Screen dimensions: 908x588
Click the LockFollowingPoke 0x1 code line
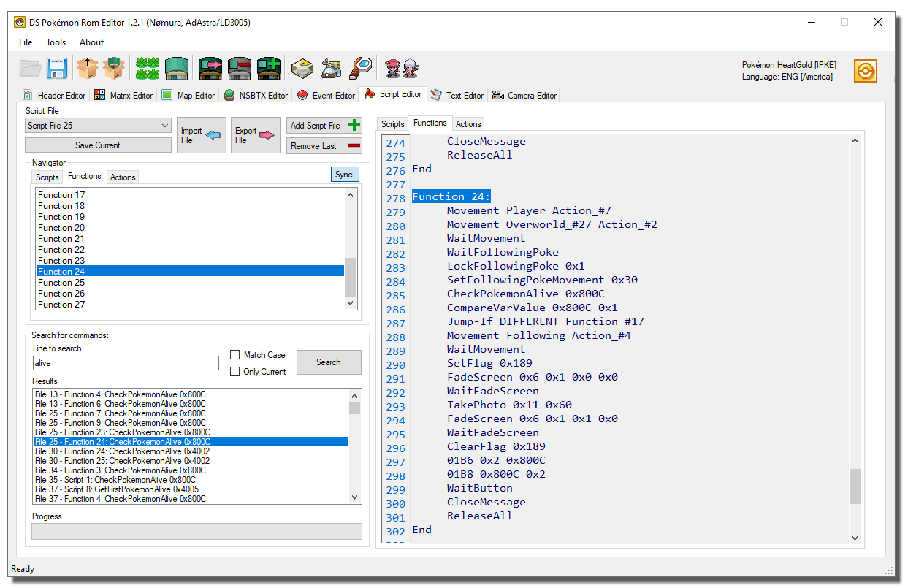516,266
